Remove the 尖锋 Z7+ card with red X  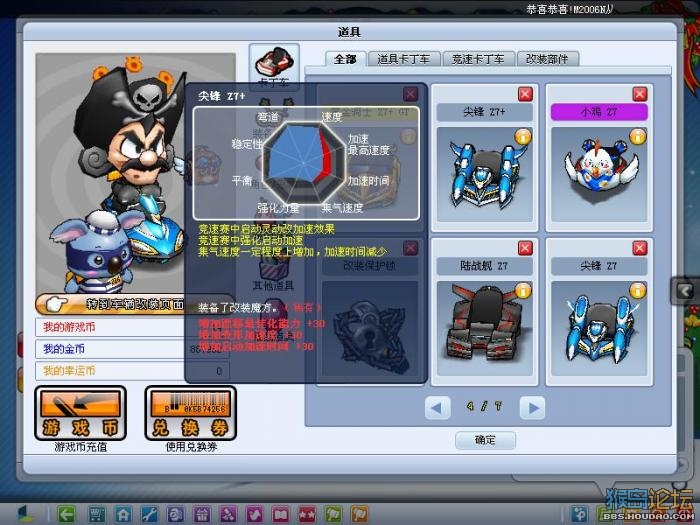click(x=525, y=94)
